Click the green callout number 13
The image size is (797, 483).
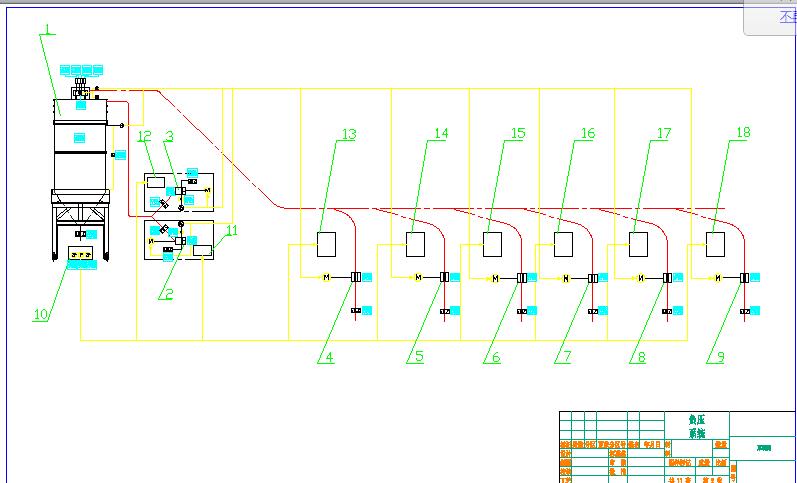(349, 134)
